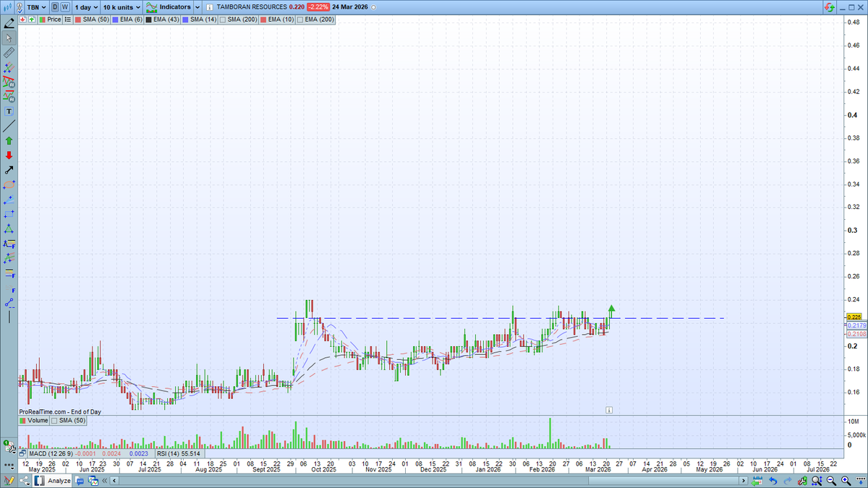The image size is (868, 488).
Task: Open the price settings list icon
Action: (x=69, y=20)
